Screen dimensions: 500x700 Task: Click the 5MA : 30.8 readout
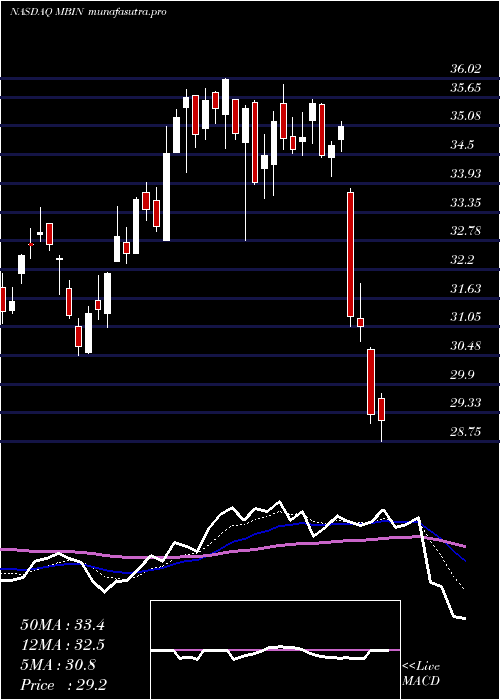[58, 665]
